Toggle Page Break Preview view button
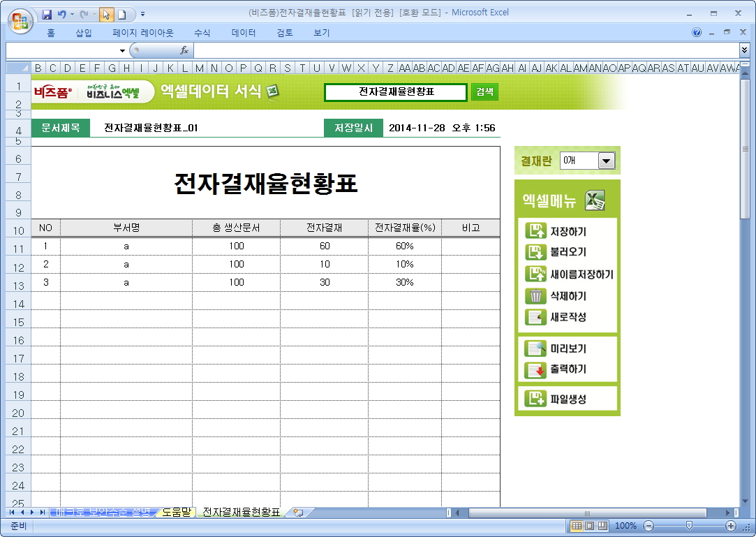Screen dimensions: 756x537 pos(602,526)
